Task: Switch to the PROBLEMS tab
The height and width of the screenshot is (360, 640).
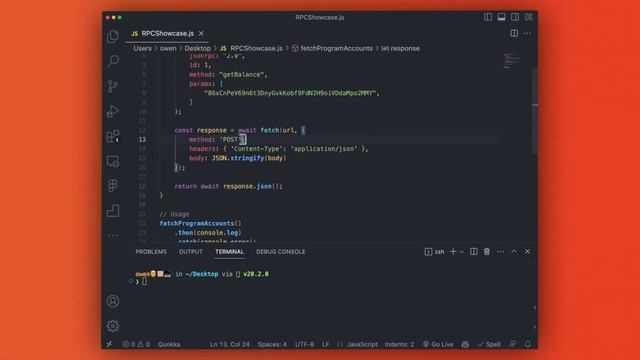Action: point(151,252)
